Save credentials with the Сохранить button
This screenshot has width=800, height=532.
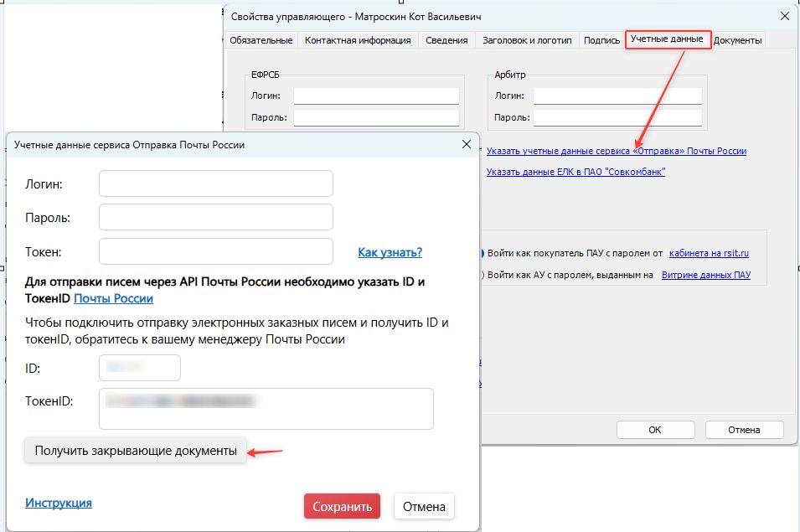pos(343,507)
